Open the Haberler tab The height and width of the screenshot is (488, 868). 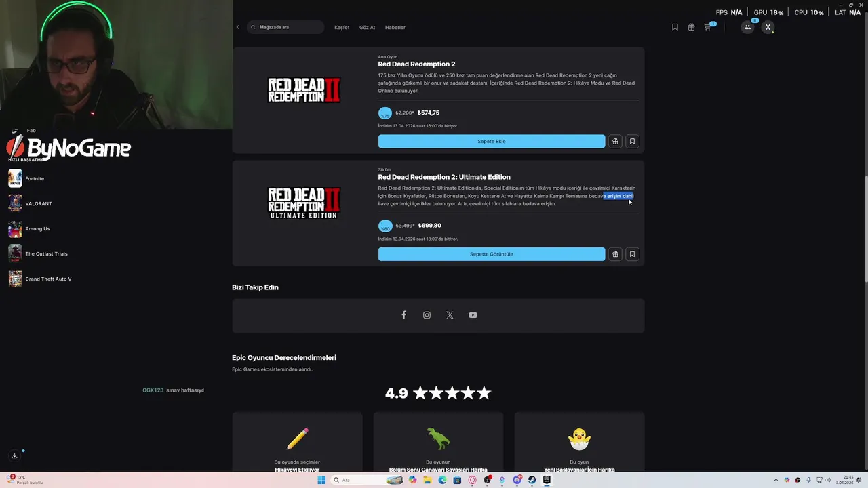pos(395,27)
